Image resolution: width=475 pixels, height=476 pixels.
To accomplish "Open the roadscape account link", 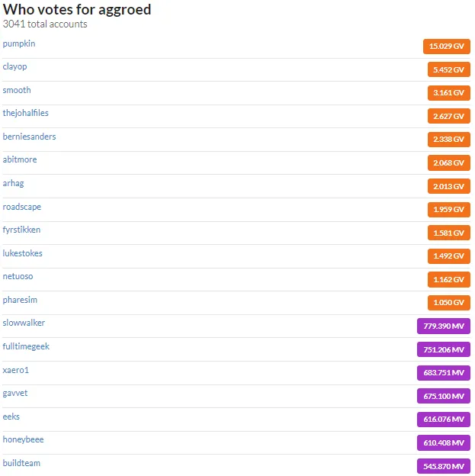I will (x=22, y=207).
